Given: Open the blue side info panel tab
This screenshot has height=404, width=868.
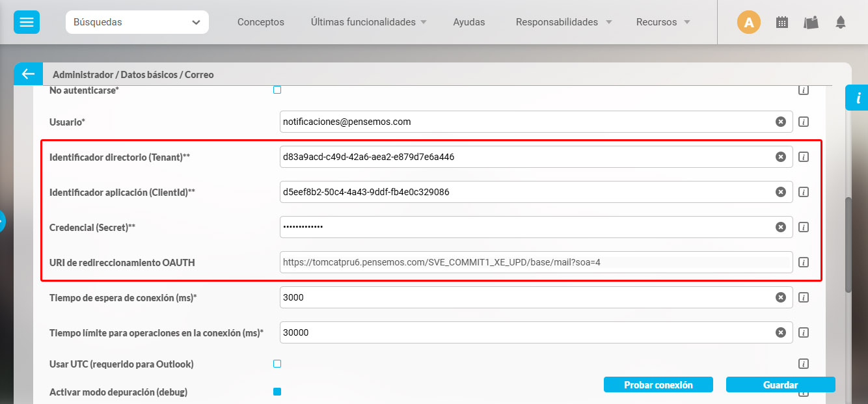Looking at the screenshot, I should 857,98.
